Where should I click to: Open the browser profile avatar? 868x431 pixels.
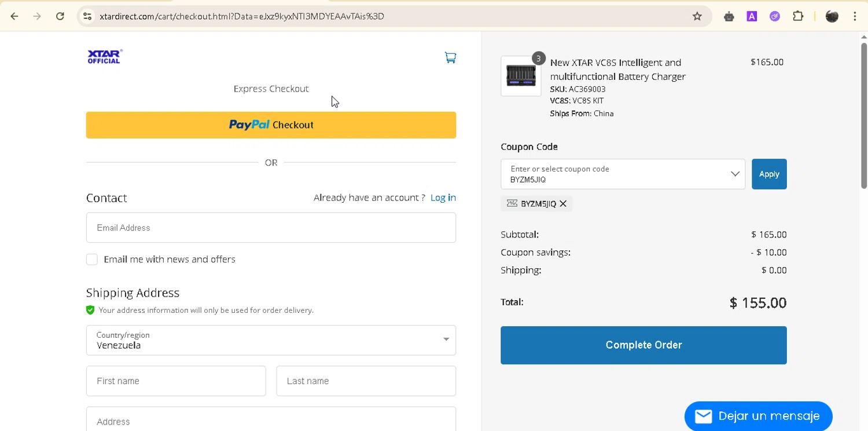tap(832, 16)
